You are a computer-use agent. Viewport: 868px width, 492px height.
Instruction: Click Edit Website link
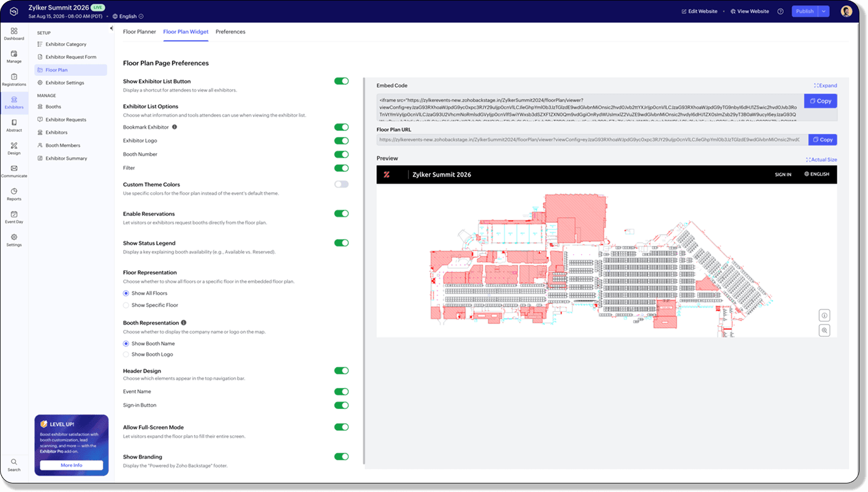[699, 11]
